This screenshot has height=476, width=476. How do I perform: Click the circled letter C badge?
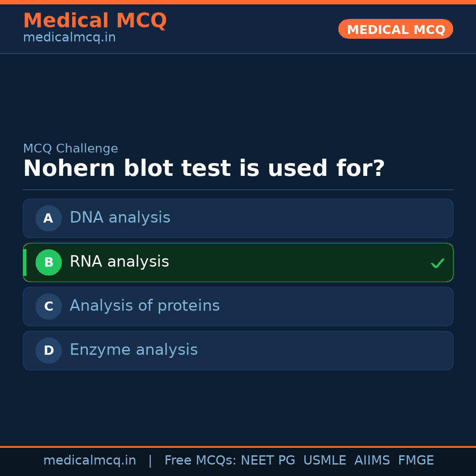pyautogui.click(x=48, y=306)
